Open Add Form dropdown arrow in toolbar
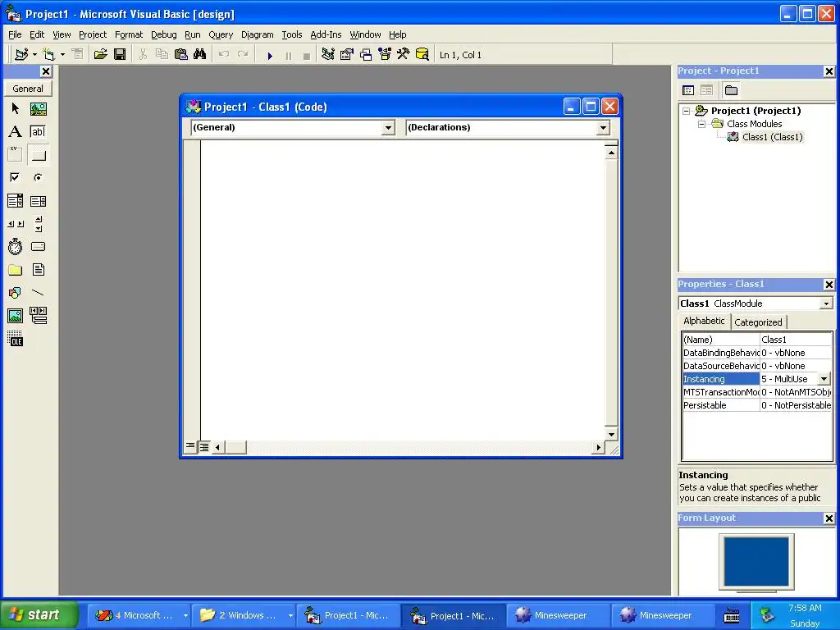 click(x=62, y=55)
